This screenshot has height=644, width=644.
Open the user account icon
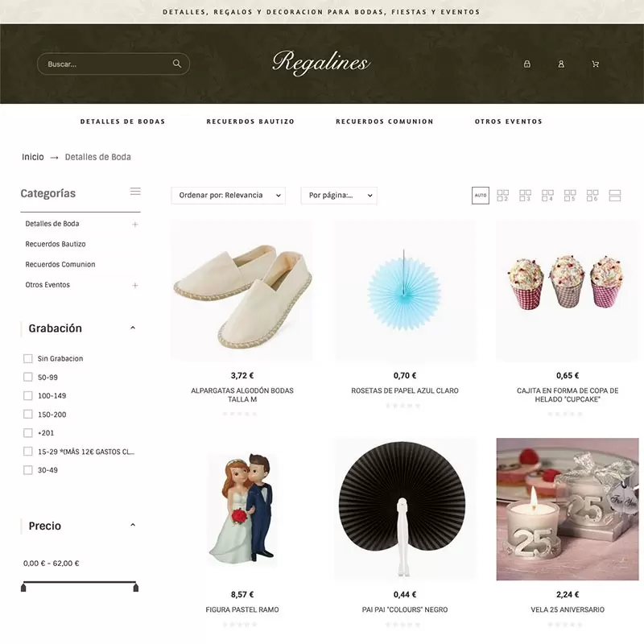tap(561, 64)
